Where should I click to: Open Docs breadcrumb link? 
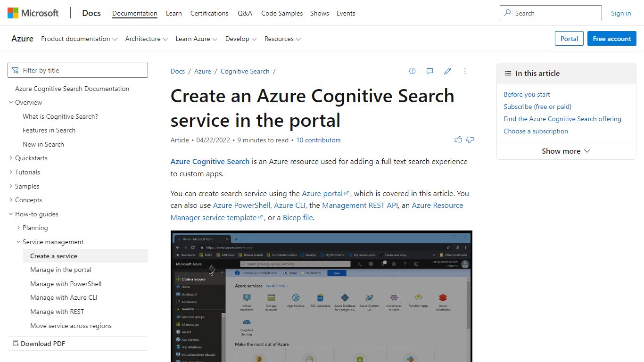click(178, 71)
